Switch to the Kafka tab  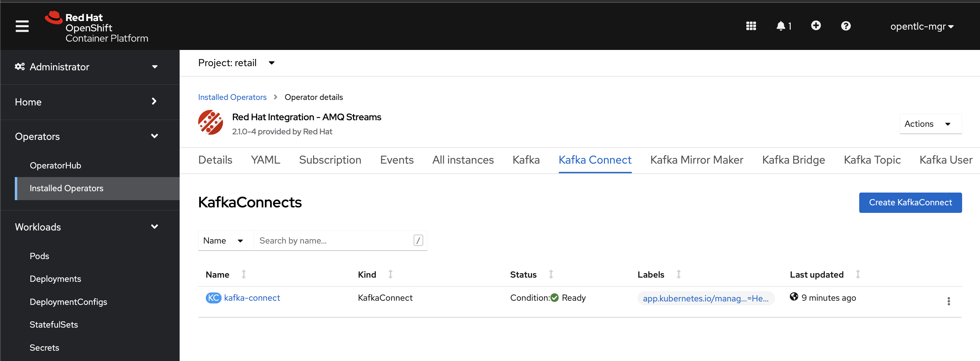click(526, 160)
